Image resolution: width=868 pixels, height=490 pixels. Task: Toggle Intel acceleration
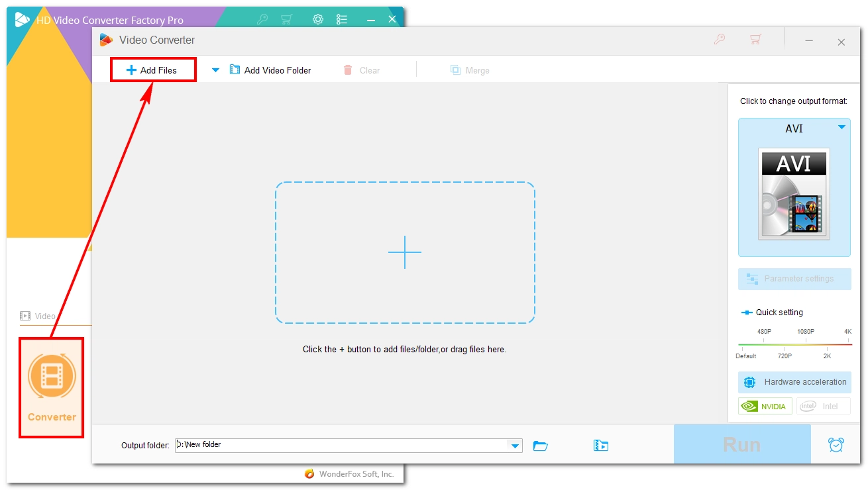823,406
